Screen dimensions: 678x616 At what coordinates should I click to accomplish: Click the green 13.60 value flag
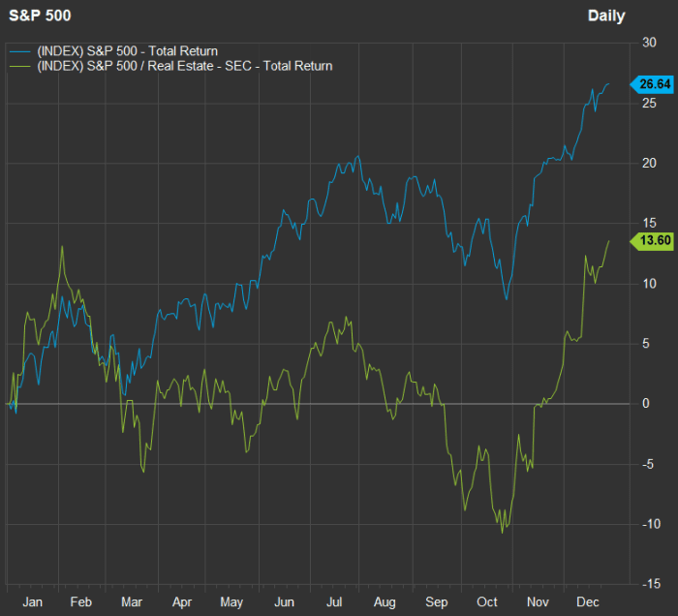click(652, 240)
